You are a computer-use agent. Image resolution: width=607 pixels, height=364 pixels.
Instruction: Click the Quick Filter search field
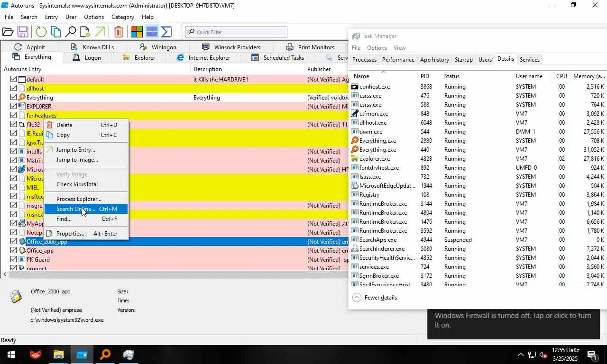tap(236, 32)
